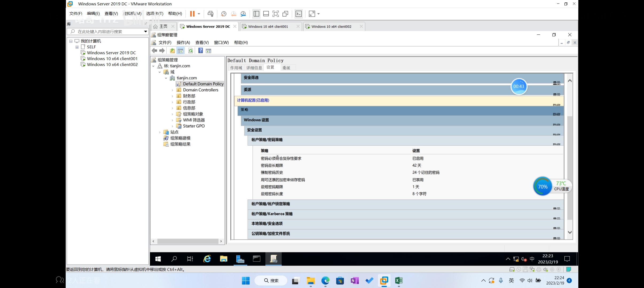Click the VMware printer status icon
The image size is (644, 288).
click(539, 269)
